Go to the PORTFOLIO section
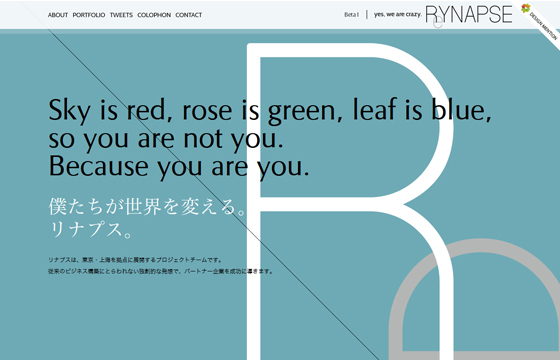Screen dimensions: 560x360 [89, 15]
